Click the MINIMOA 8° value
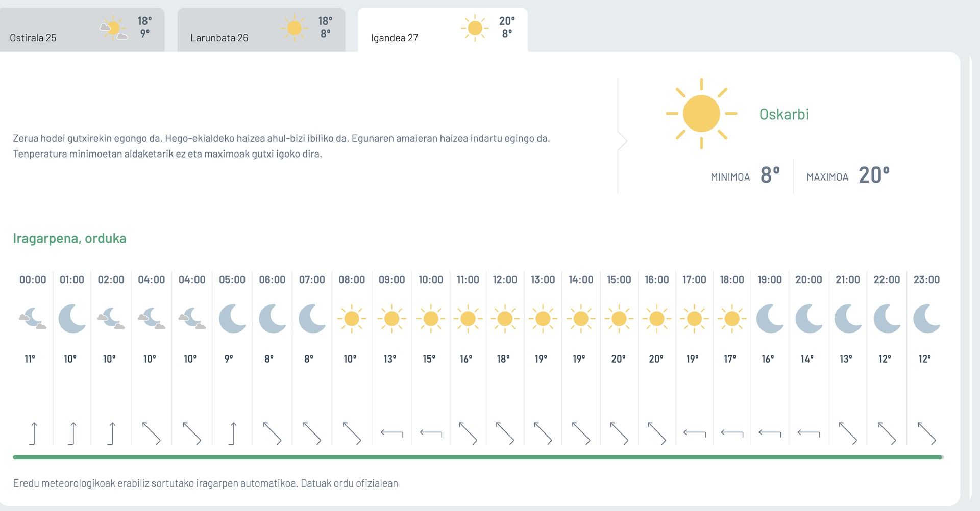 pyautogui.click(x=770, y=175)
